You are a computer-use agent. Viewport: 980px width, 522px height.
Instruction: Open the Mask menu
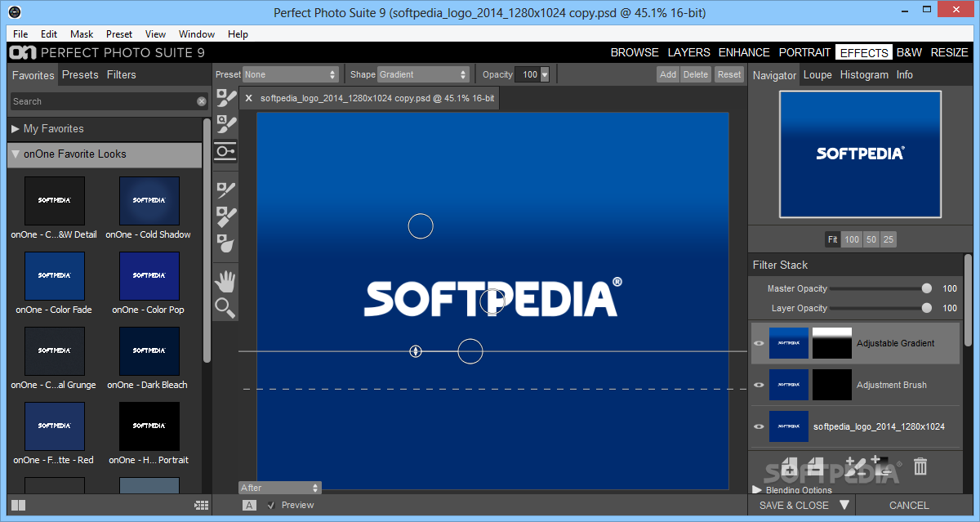tap(82, 34)
